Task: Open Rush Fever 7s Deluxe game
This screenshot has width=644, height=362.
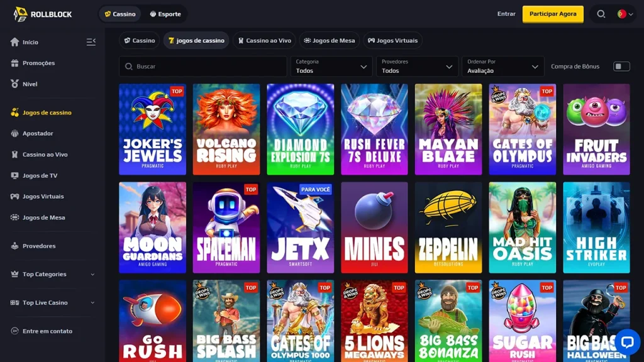Action: pyautogui.click(x=374, y=129)
